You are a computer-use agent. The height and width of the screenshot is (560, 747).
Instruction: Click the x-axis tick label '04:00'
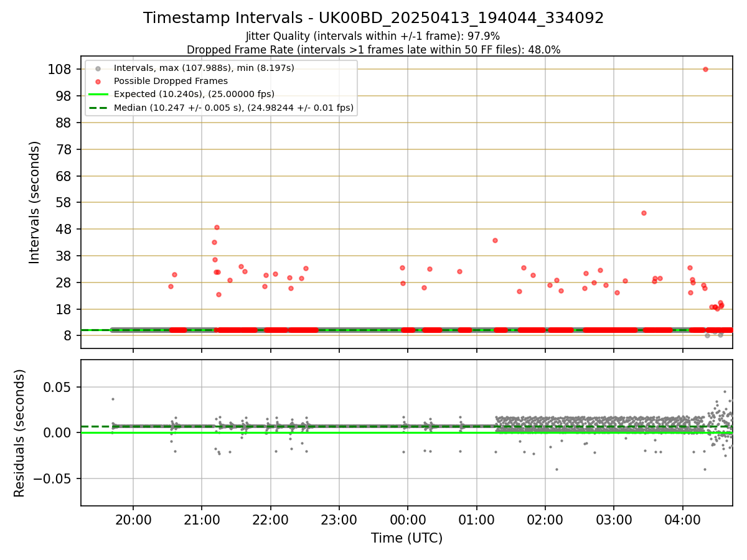click(x=683, y=519)
